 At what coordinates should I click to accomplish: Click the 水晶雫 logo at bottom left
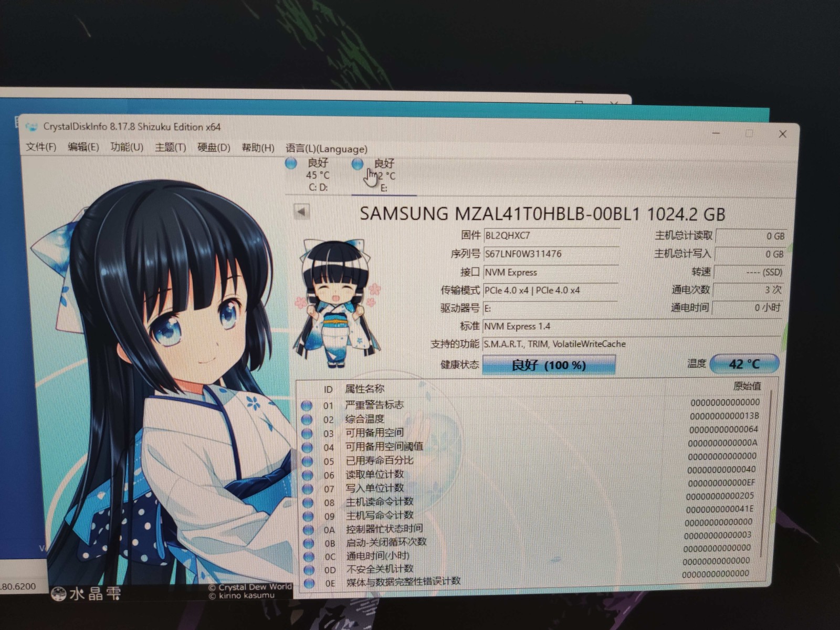tap(87, 594)
